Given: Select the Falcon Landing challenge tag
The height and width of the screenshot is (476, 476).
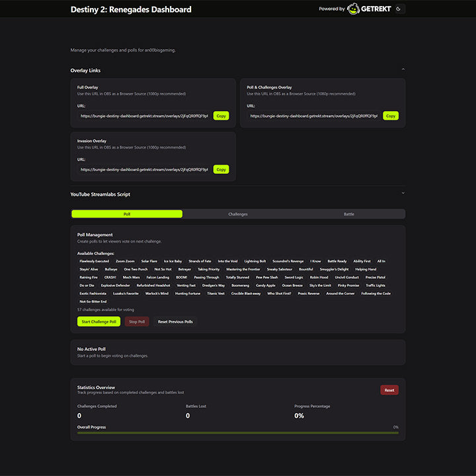Looking at the screenshot, I should pyautogui.click(x=157, y=277).
